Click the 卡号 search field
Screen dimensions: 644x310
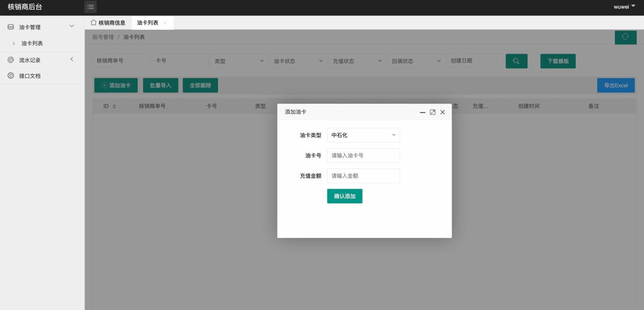(x=180, y=61)
